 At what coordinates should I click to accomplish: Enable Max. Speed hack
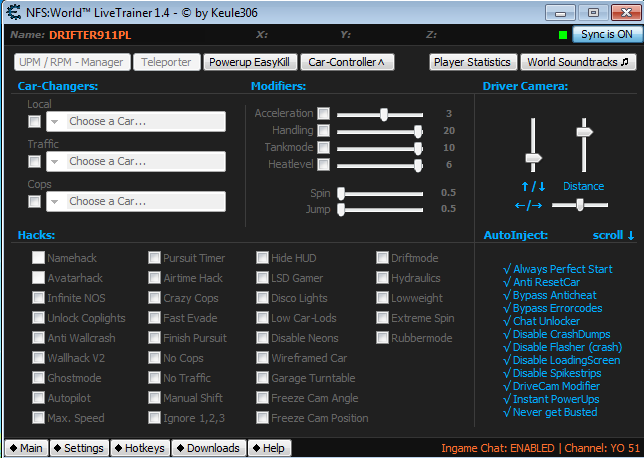39,418
